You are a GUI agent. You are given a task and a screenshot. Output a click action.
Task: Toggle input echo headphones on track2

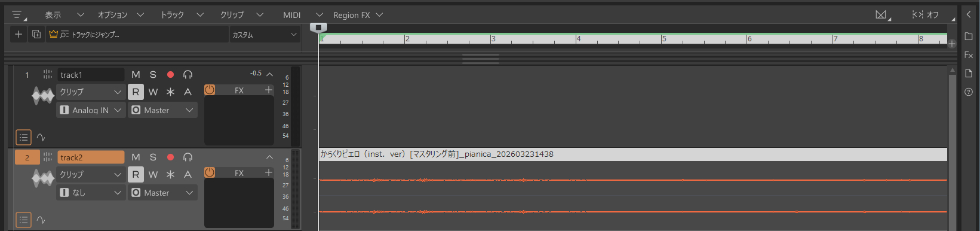click(188, 157)
